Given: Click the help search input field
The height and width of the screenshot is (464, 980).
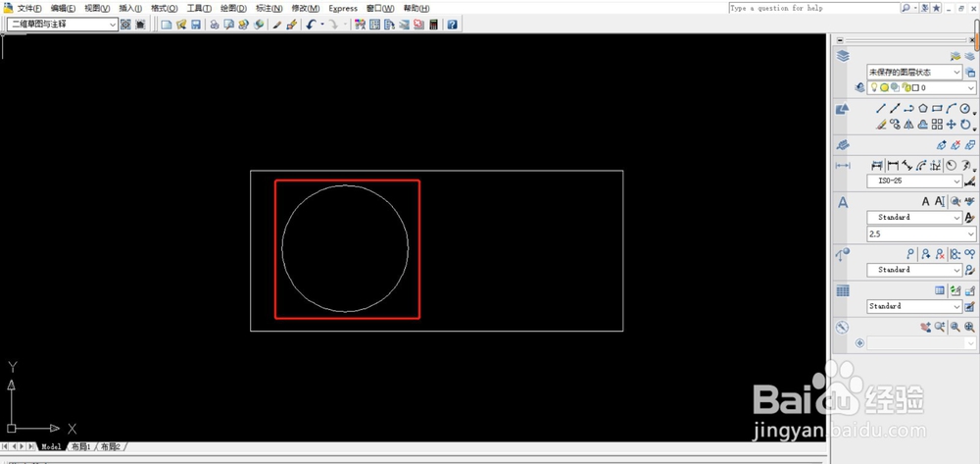Looking at the screenshot, I should [813, 8].
